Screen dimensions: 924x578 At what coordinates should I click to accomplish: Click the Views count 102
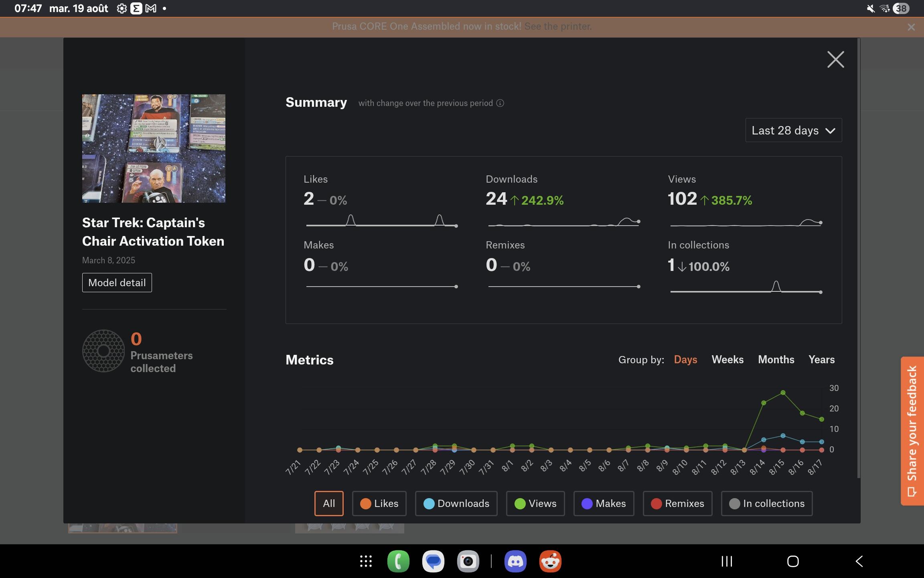tap(682, 199)
